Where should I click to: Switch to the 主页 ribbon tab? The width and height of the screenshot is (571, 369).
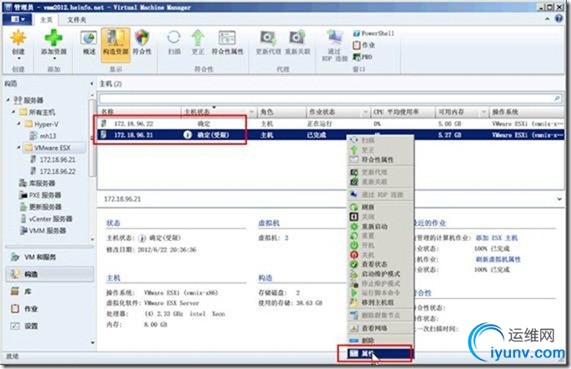point(46,20)
